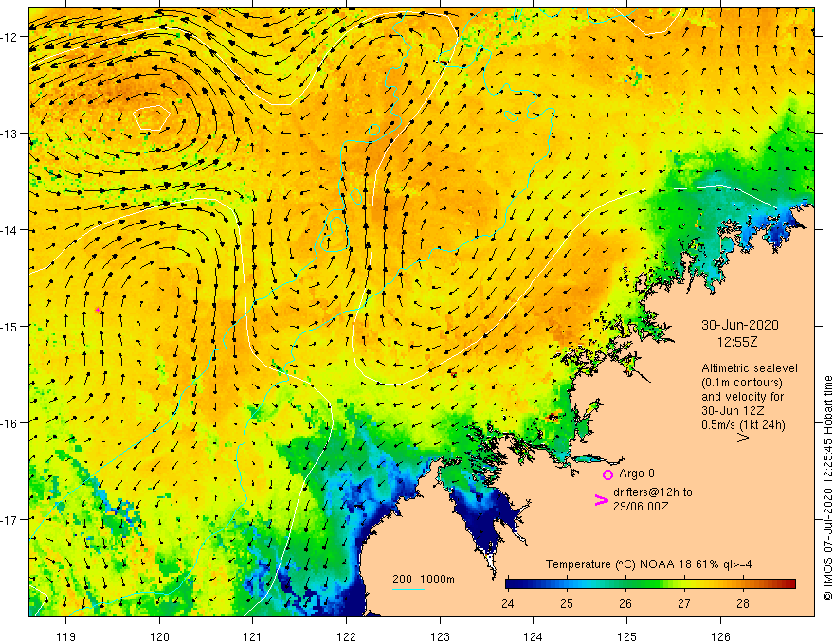834x644 pixels.
Task: Click the small magenta drifter marker near 119.3E
Action: tap(98, 310)
